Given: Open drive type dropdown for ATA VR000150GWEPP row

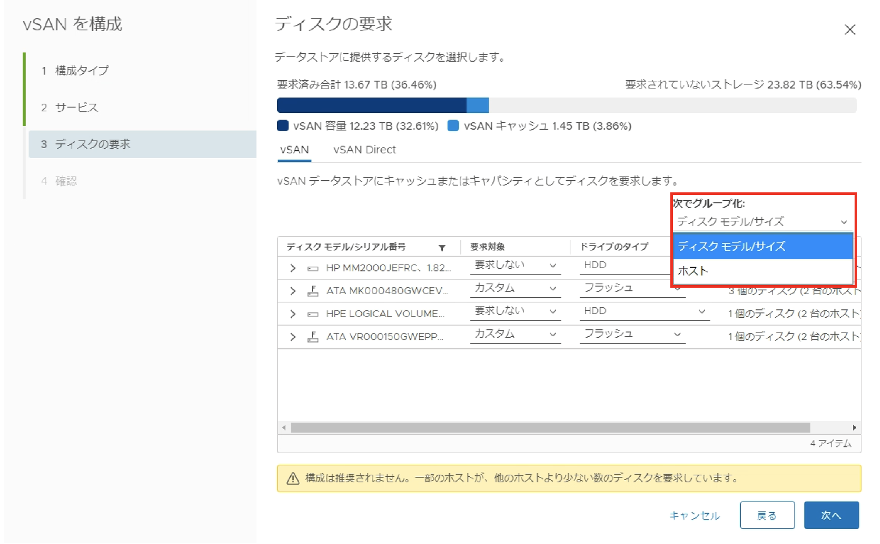Looking at the screenshot, I should click(x=632, y=335).
